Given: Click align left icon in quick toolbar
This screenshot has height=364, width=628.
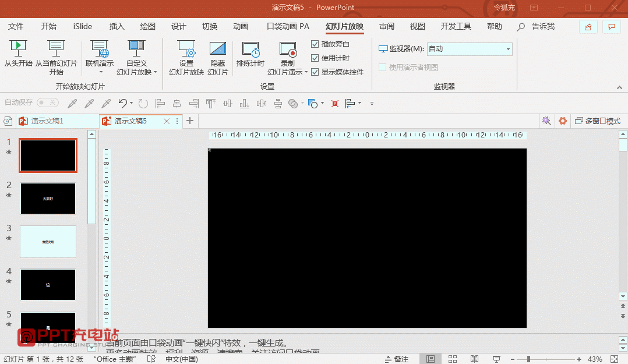Looking at the screenshot, I should pyautogui.click(x=160, y=103).
